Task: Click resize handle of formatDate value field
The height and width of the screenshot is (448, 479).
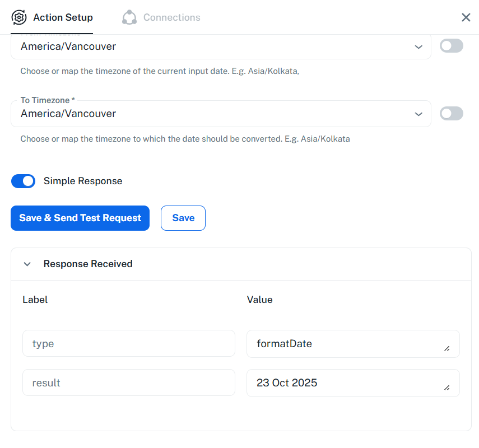Action: point(447,349)
